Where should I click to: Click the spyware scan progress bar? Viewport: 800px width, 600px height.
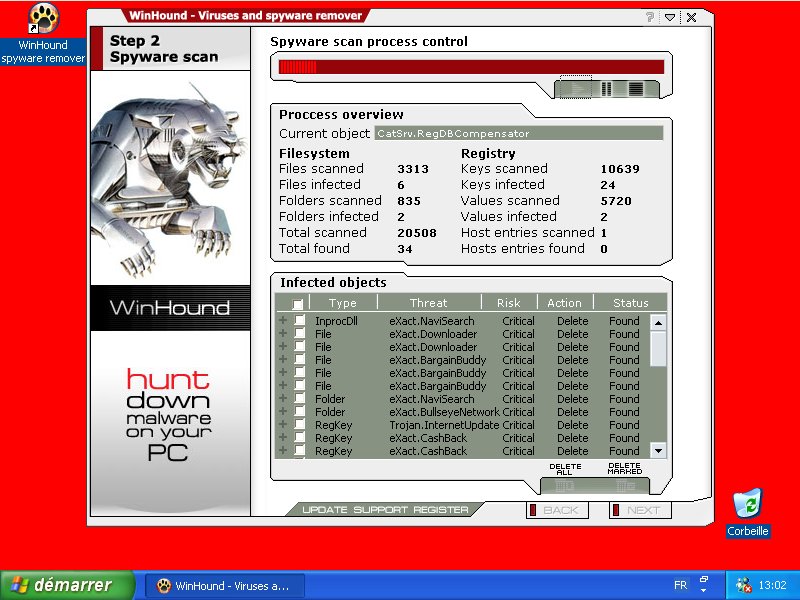click(x=471, y=67)
